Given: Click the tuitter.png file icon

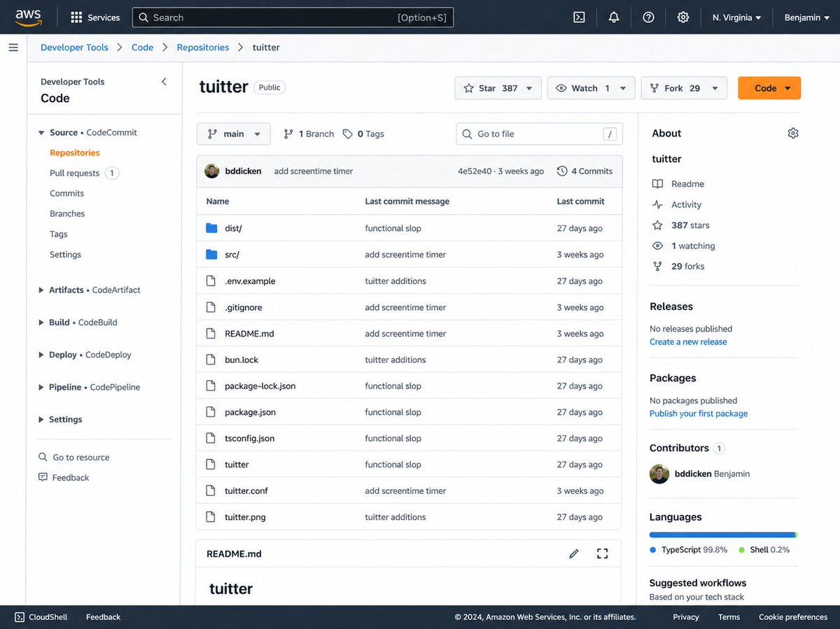Looking at the screenshot, I should click(211, 517).
